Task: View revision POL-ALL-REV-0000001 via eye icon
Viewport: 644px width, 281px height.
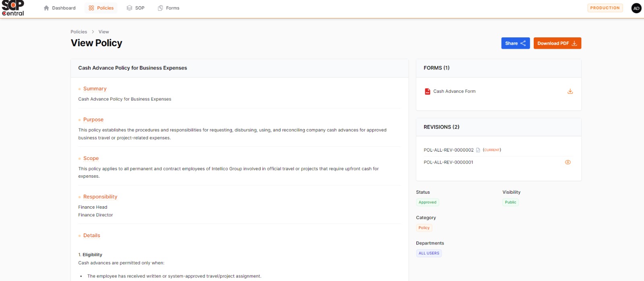Action: coord(568,162)
